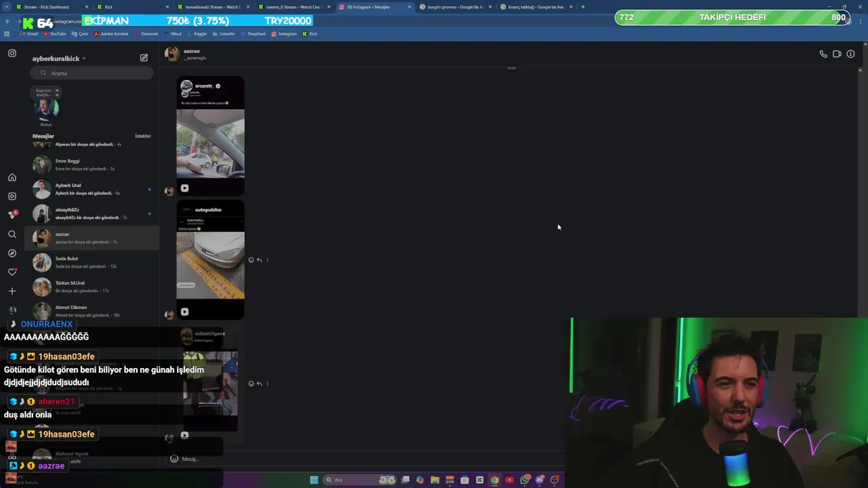Open Instagram home from sidebar
Screen dimensions: 868x488
coord(12,178)
